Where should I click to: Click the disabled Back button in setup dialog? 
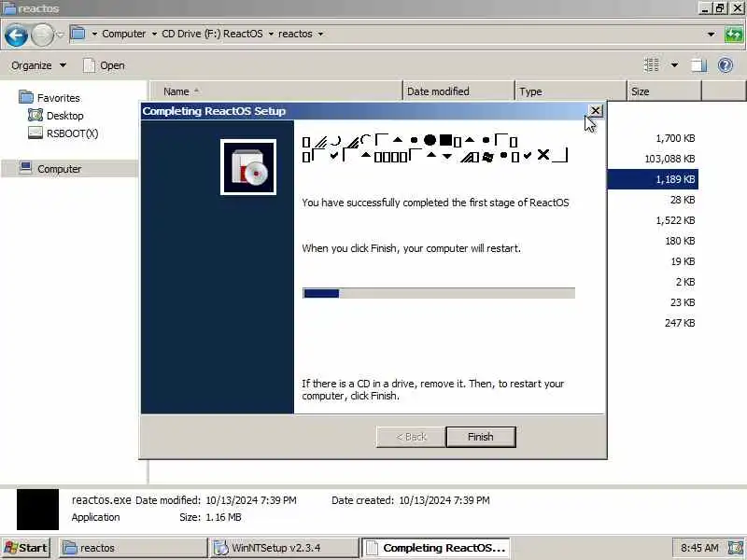tap(411, 437)
